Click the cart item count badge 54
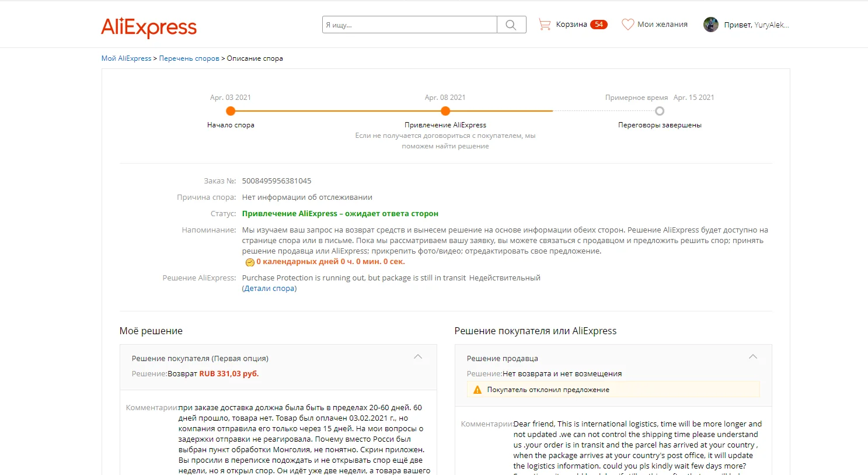This screenshot has height=475, width=868. click(599, 25)
